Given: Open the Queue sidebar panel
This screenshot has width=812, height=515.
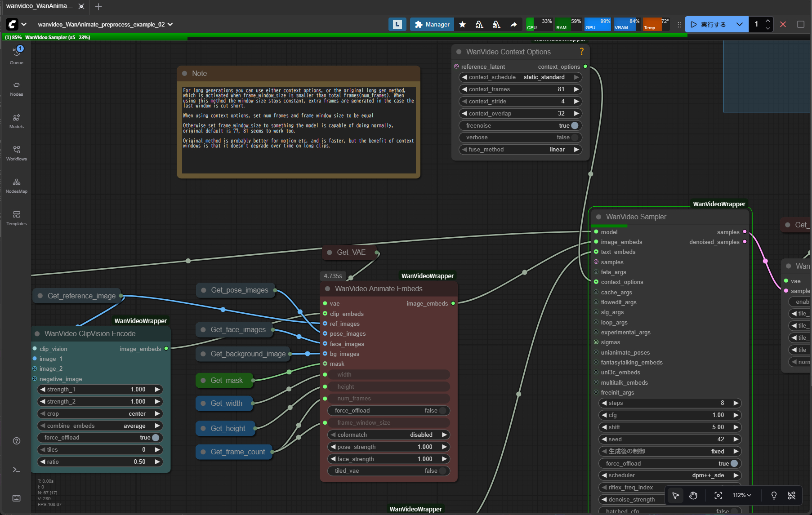Looking at the screenshot, I should coord(17,56).
